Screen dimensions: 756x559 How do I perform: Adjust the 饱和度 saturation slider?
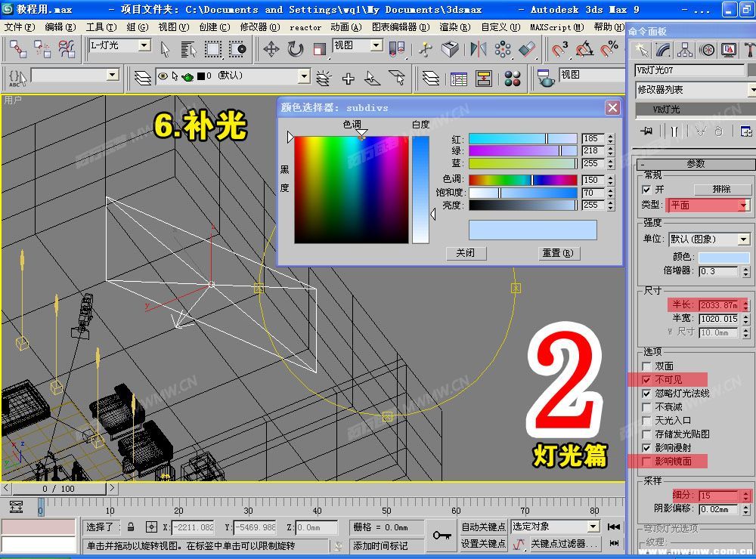tap(523, 193)
